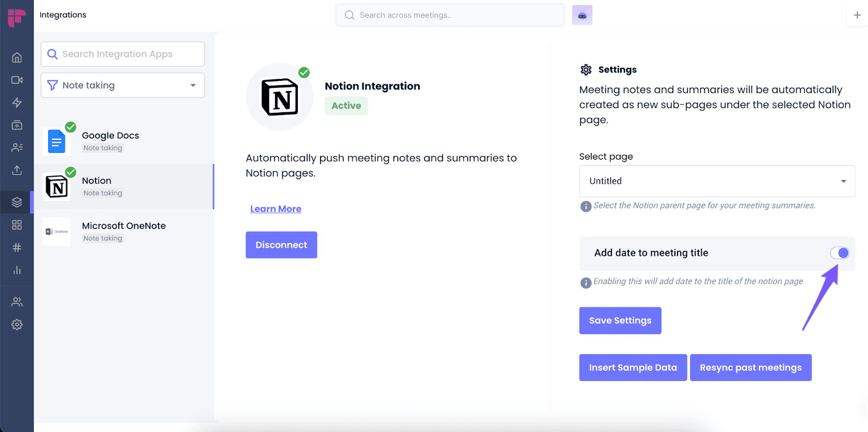Click Insert Sample Data button

(633, 367)
